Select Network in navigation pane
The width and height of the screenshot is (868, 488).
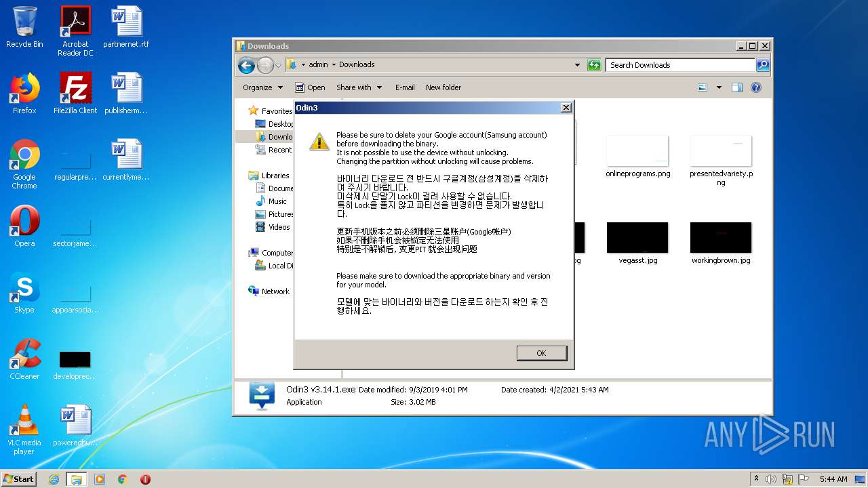pyautogui.click(x=269, y=291)
